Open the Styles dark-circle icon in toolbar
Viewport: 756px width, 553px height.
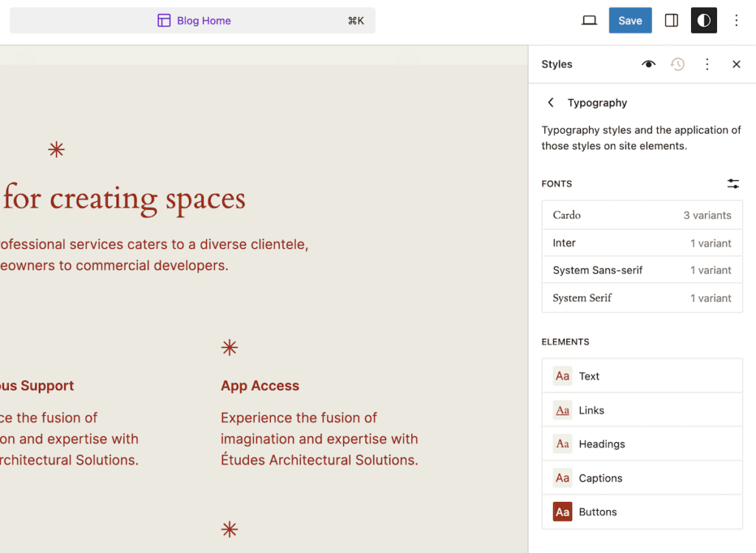703,20
